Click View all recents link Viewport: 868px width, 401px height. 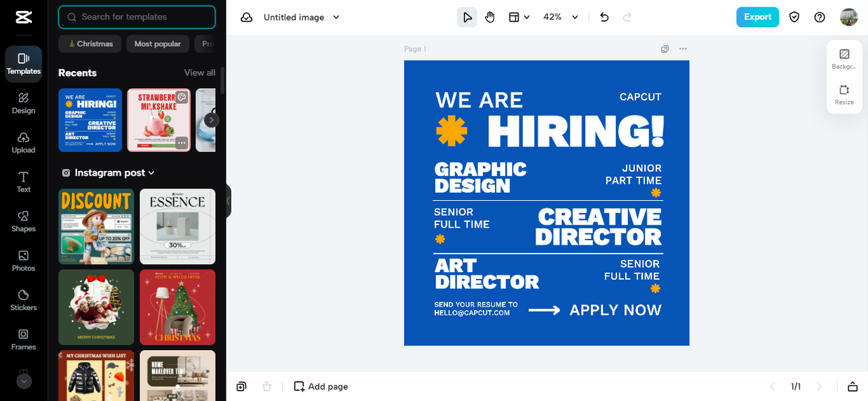200,73
